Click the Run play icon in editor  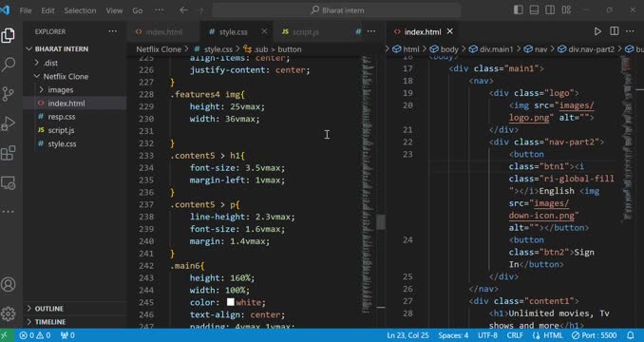click(x=597, y=31)
